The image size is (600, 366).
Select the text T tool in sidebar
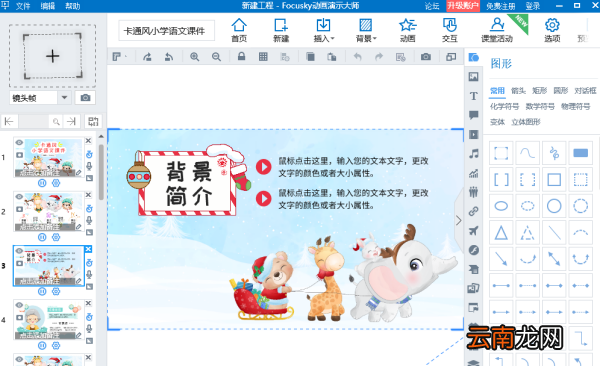[474, 96]
